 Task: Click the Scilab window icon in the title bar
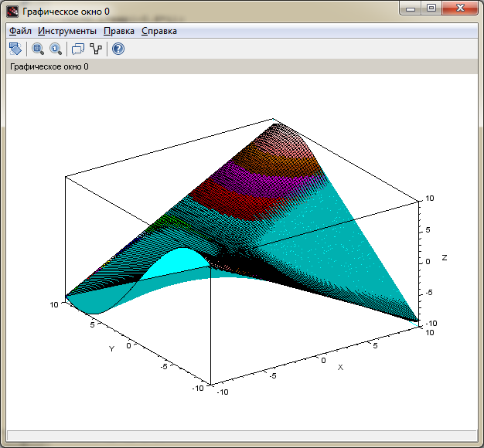[12, 12]
